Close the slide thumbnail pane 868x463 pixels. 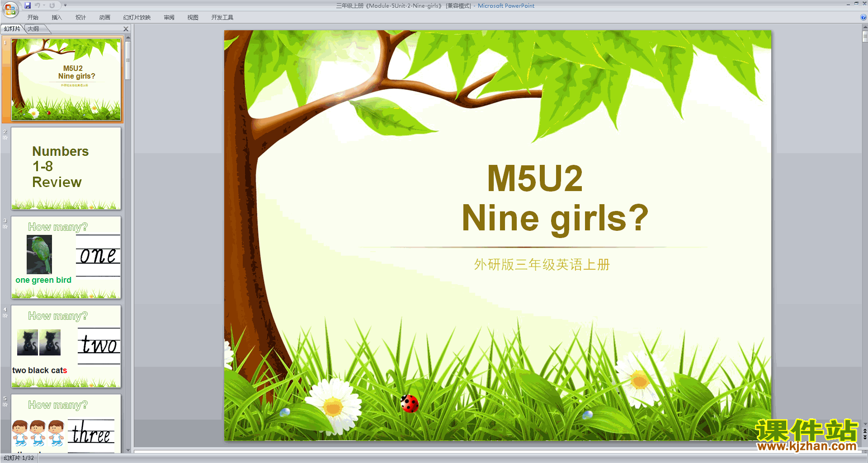pos(126,29)
